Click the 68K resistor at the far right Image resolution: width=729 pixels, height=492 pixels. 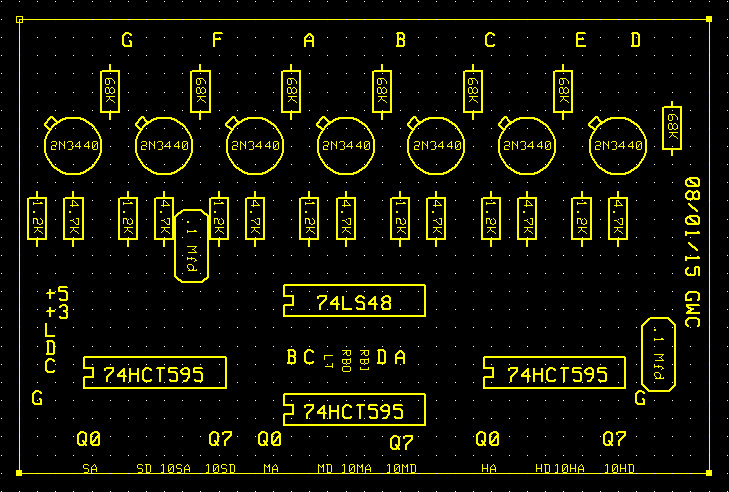pos(672,127)
